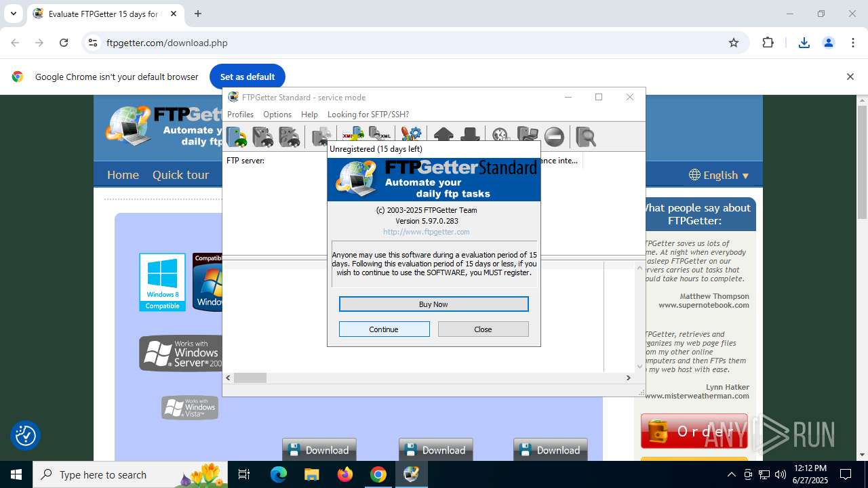Click the horizontal scrollbar right arrow

tap(629, 378)
